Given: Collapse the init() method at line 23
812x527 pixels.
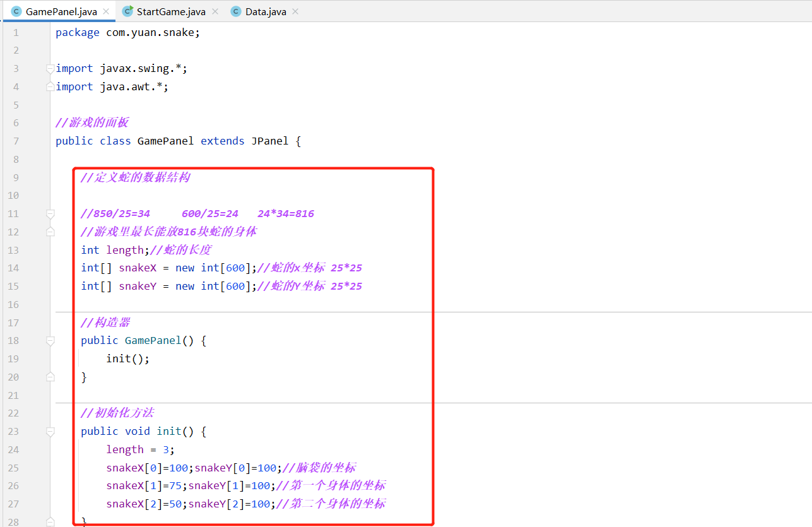Looking at the screenshot, I should [50, 432].
